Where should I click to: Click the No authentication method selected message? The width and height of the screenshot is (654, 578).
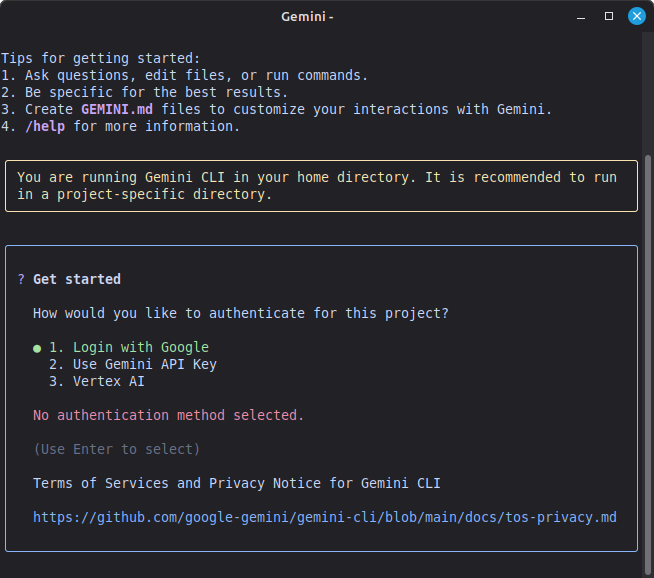[168, 415]
